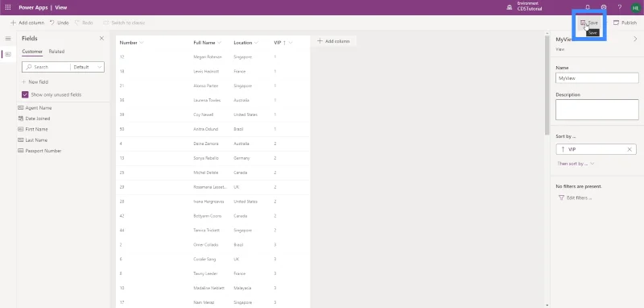Click Add column in the top toolbar
Viewport: 644px width, 308px height.
tap(27, 23)
